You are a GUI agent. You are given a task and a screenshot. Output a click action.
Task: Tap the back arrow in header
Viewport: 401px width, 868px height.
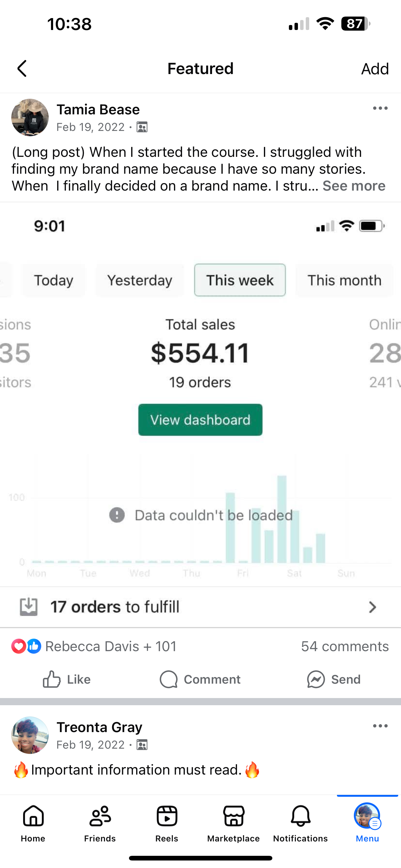[22, 69]
